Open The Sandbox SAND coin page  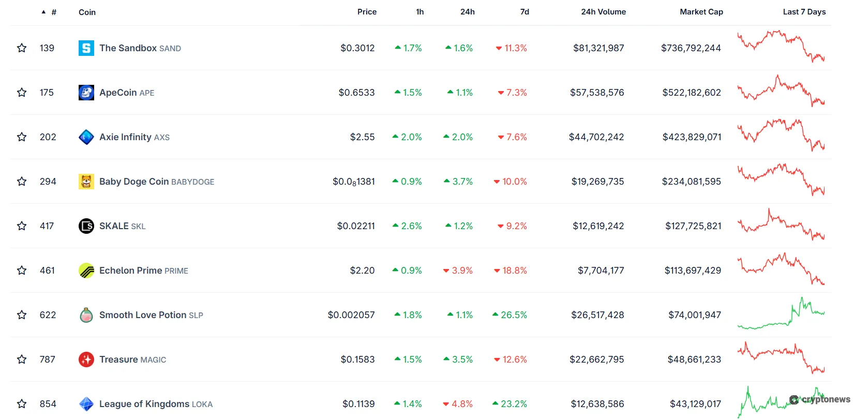point(140,48)
